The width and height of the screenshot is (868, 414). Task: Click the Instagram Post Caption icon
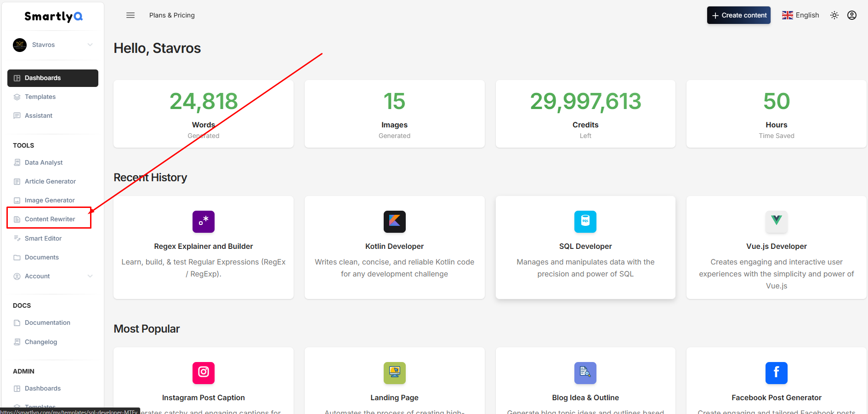point(204,373)
